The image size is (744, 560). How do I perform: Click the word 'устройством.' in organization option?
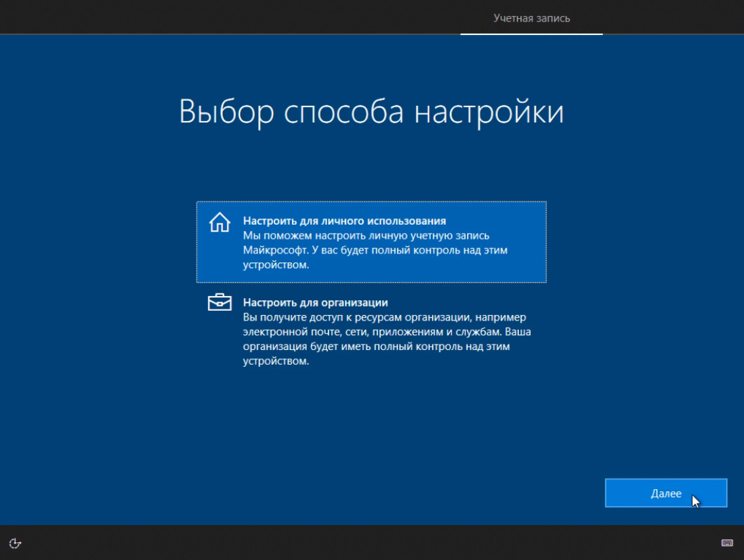(x=276, y=361)
